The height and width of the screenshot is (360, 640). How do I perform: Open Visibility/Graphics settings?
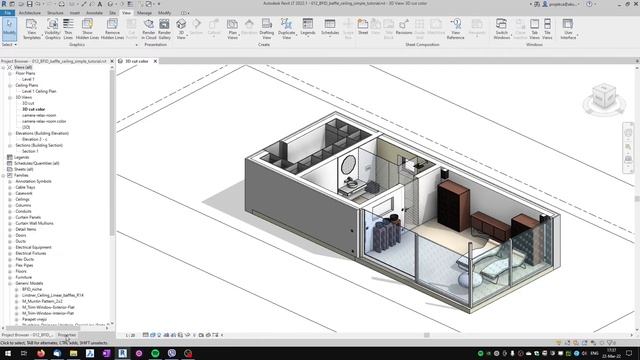pyautogui.click(x=52, y=29)
